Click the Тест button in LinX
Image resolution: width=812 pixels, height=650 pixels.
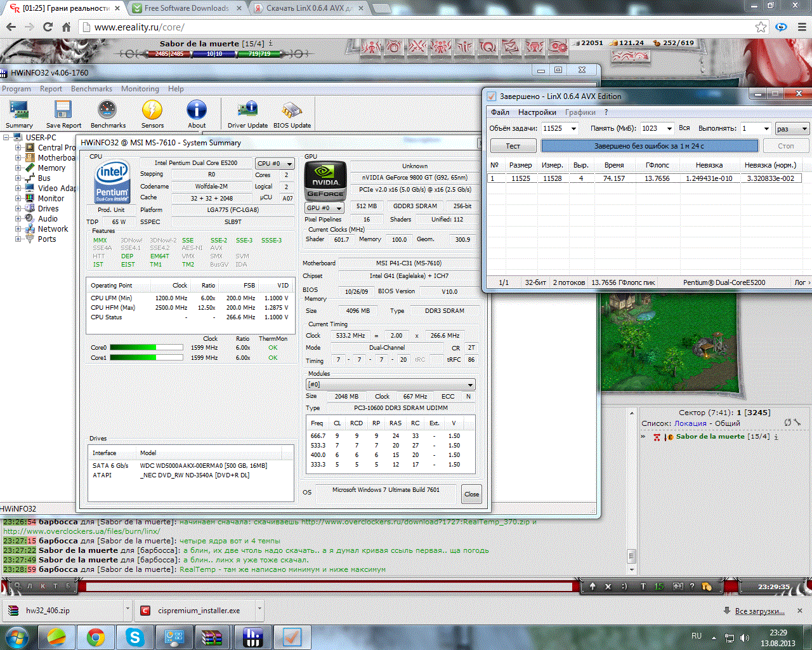tap(513, 146)
